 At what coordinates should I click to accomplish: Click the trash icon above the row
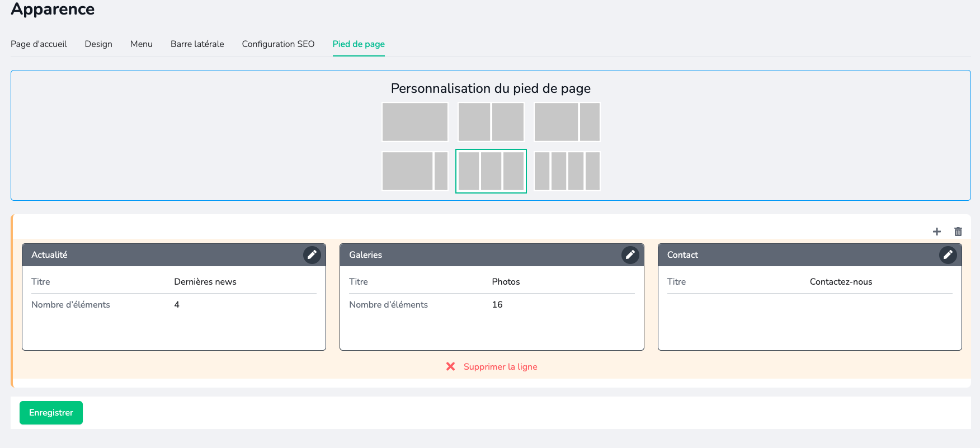[x=958, y=232]
